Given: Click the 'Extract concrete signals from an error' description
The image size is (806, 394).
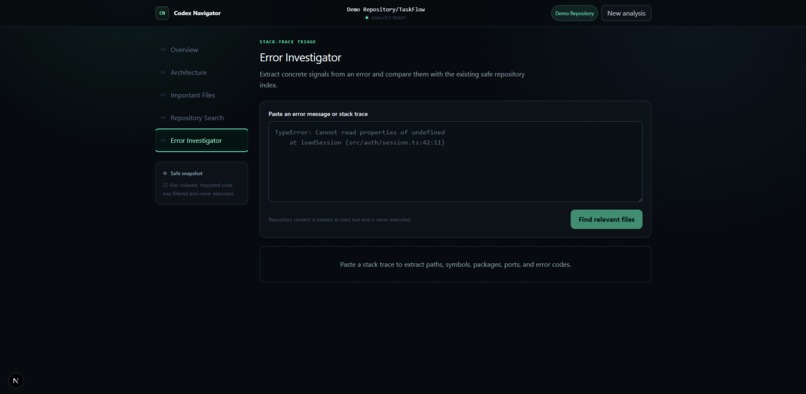Looking at the screenshot, I should (x=392, y=79).
